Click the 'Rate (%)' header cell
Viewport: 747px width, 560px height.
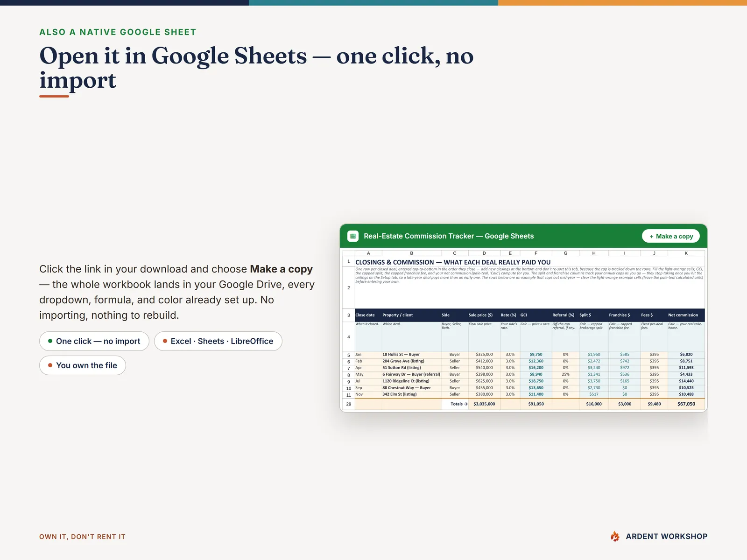click(510, 315)
